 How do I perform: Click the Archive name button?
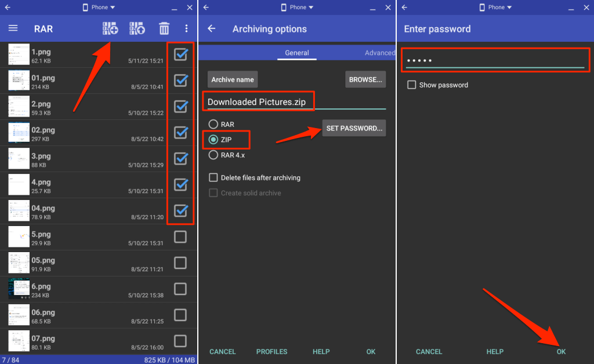[x=233, y=79]
